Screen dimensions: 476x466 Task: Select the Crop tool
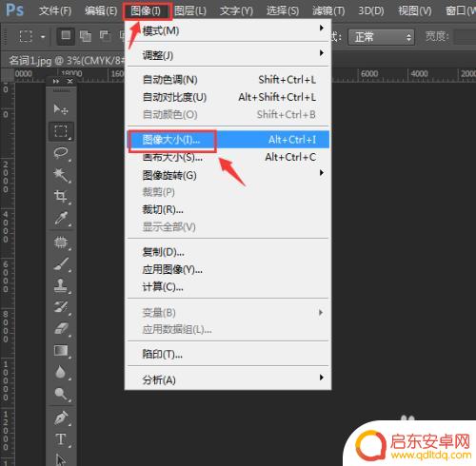tap(61, 196)
